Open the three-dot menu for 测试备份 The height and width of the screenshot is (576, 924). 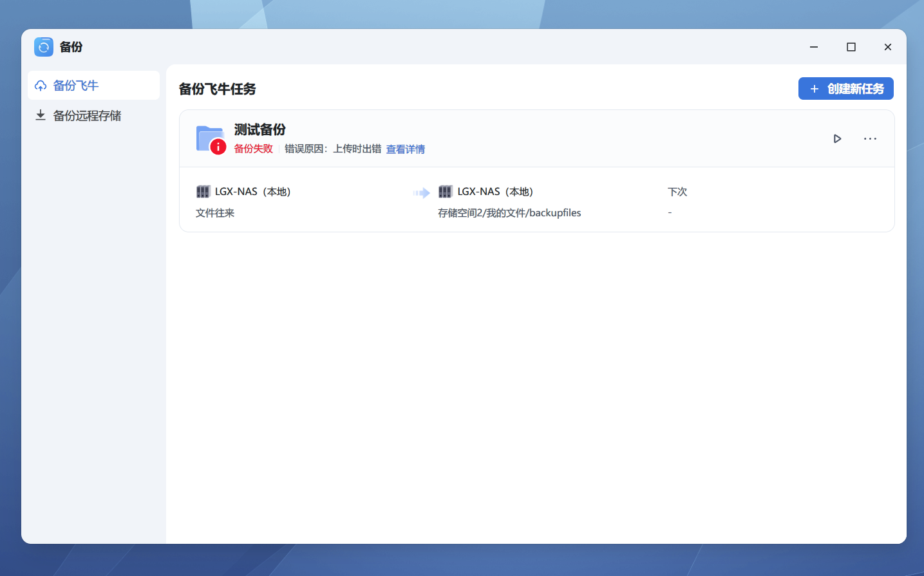point(870,138)
